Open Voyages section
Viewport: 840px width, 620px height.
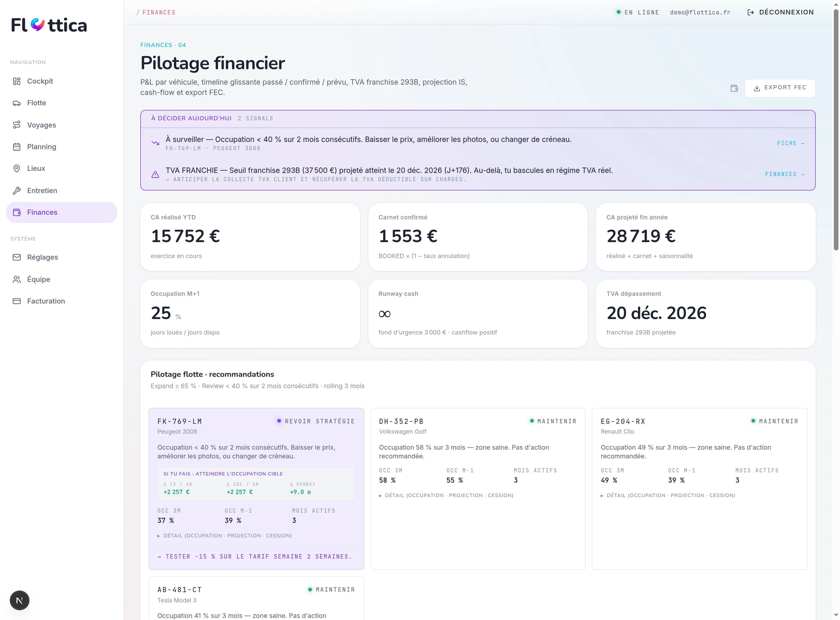(x=61, y=125)
